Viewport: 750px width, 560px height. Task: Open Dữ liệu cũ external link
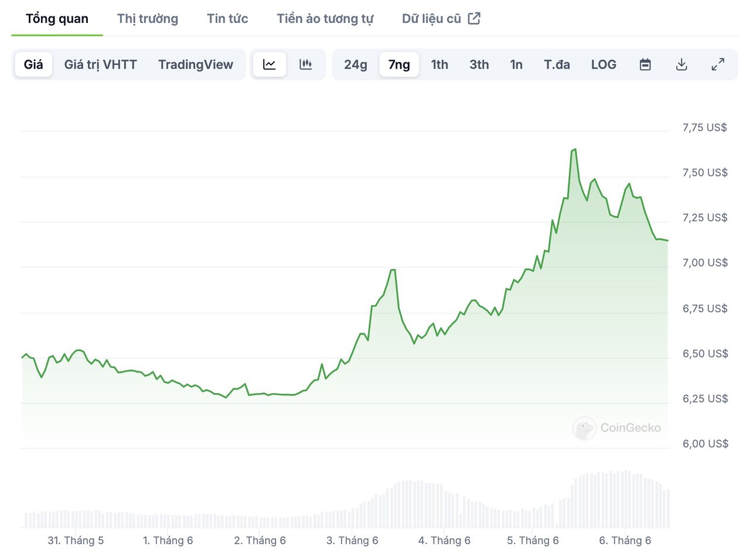point(441,19)
